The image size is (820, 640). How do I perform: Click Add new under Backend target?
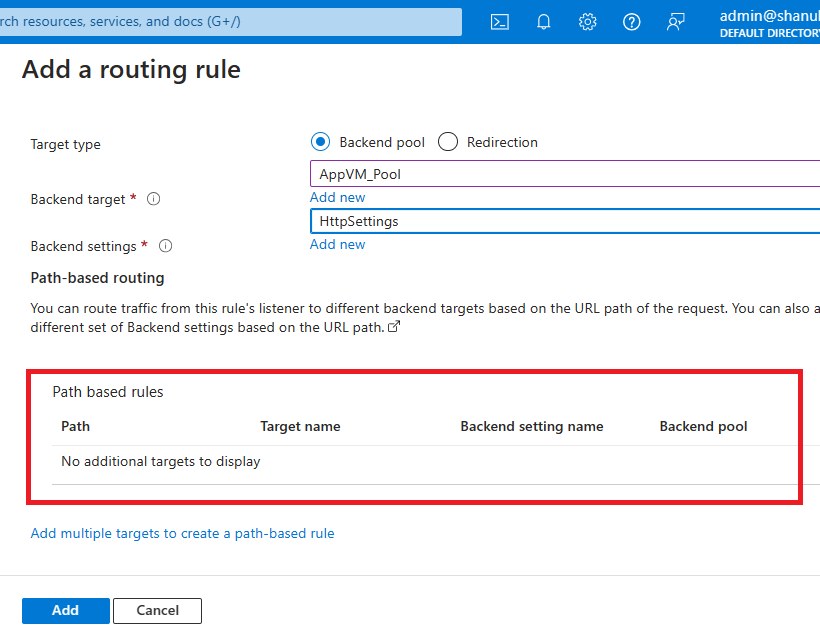point(337,198)
